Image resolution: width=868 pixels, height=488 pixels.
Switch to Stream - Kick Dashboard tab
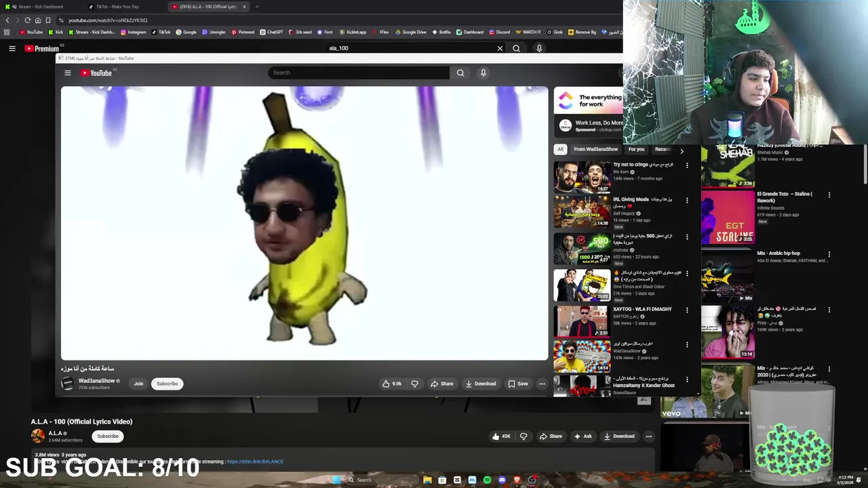41,7
